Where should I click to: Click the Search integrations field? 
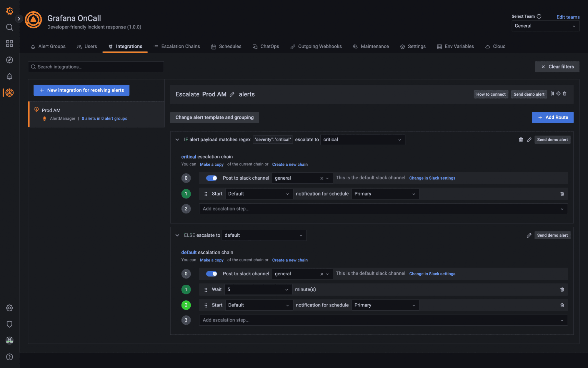pos(96,67)
